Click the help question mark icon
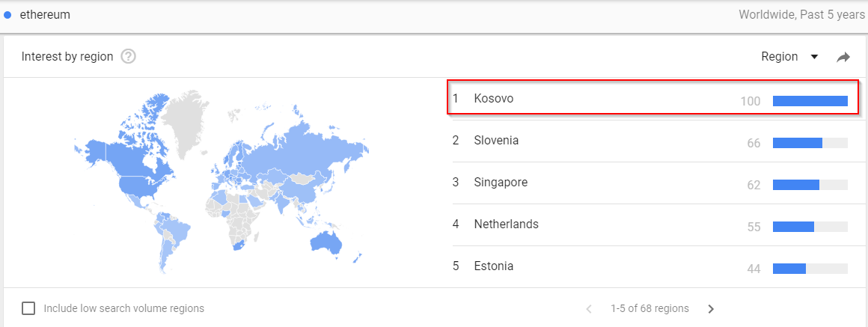 click(129, 56)
